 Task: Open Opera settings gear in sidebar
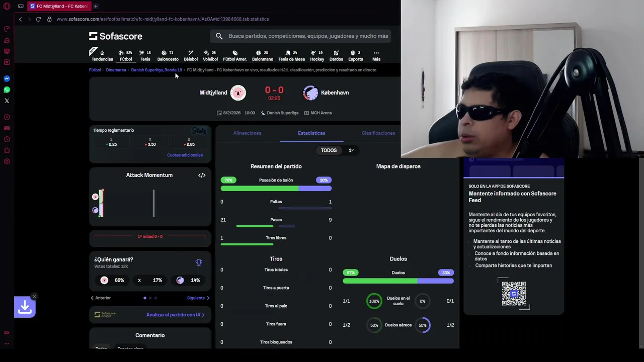pos(7,161)
